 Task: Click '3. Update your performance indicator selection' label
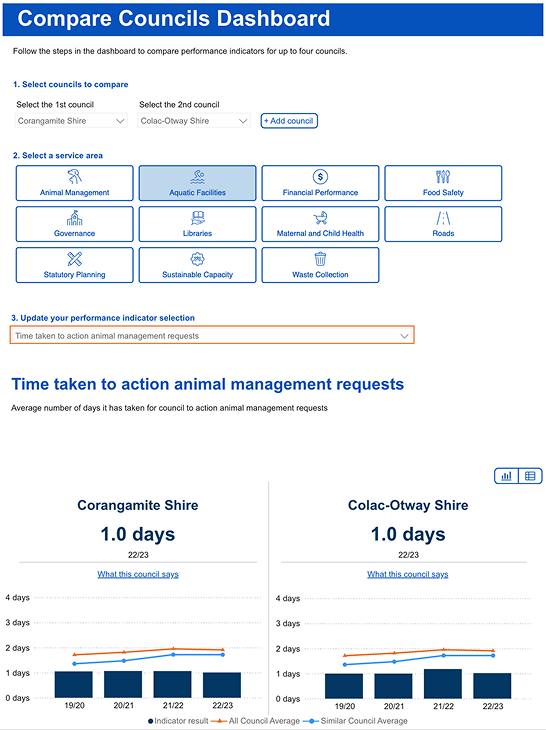click(103, 318)
